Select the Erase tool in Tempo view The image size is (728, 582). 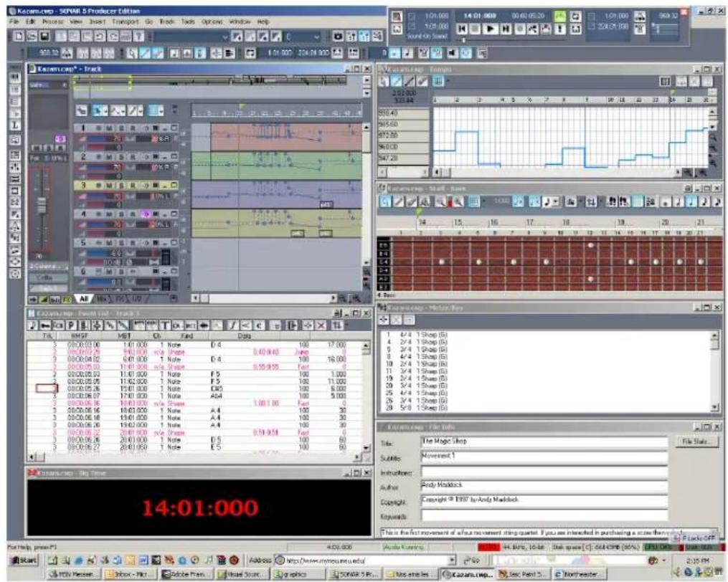(x=422, y=82)
